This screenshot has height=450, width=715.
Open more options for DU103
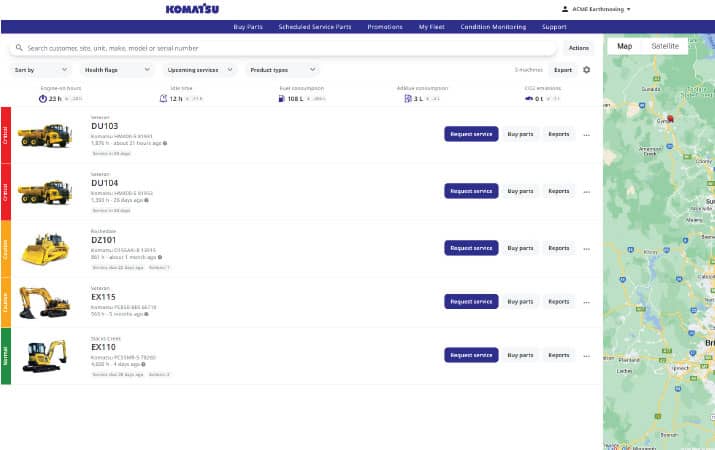click(x=587, y=134)
